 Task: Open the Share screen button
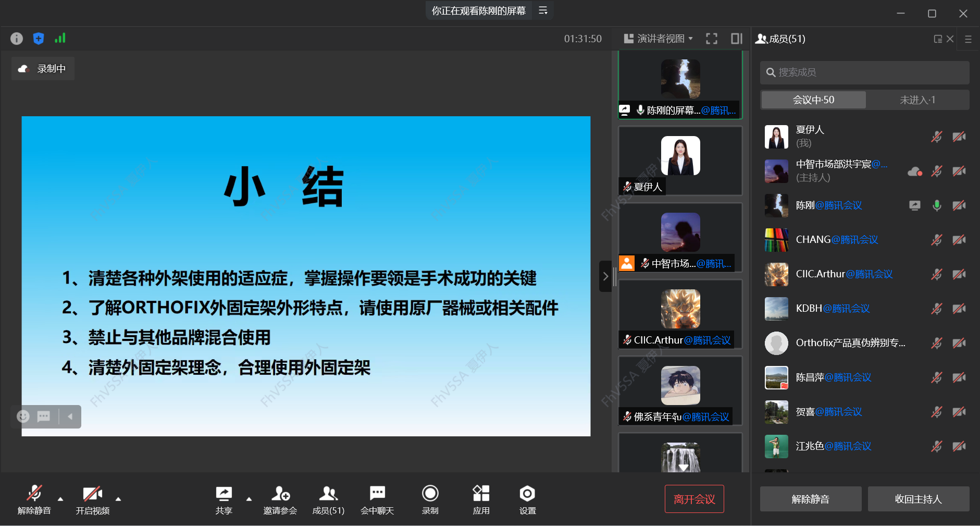(x=224, y=499)
